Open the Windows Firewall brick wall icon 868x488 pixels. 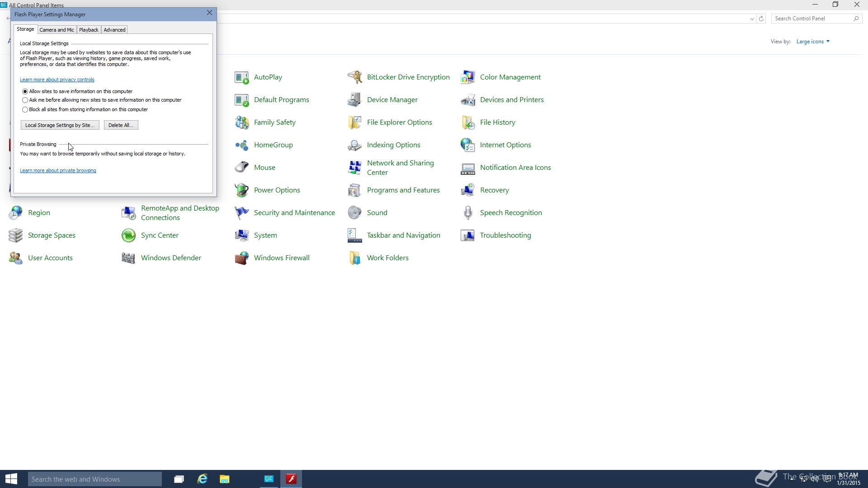(241, 258)
